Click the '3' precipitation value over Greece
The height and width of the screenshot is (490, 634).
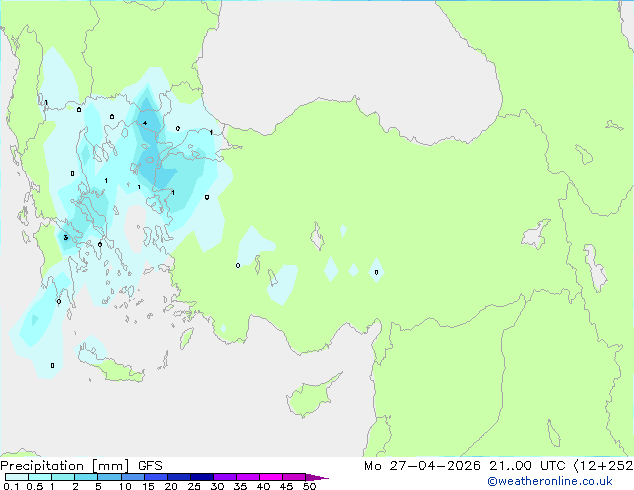tap(66, 237)
